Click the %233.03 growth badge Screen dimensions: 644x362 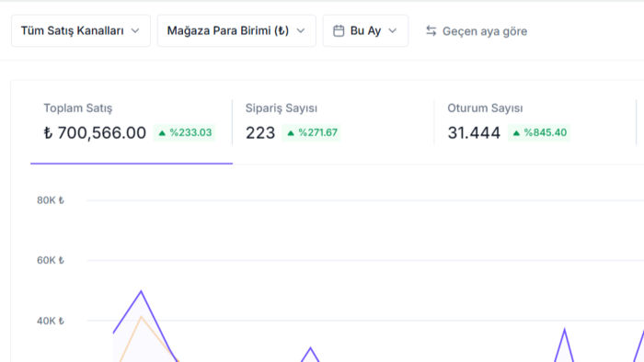184,133
